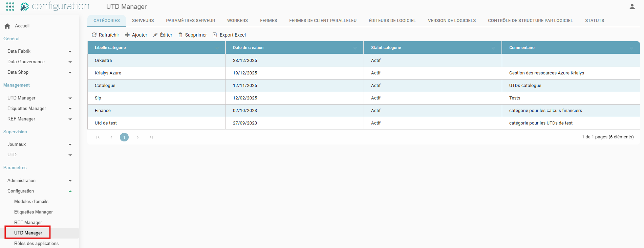Select the Catalogue category row
Viewport: 644px width, 248px height.
pos(364,86)
